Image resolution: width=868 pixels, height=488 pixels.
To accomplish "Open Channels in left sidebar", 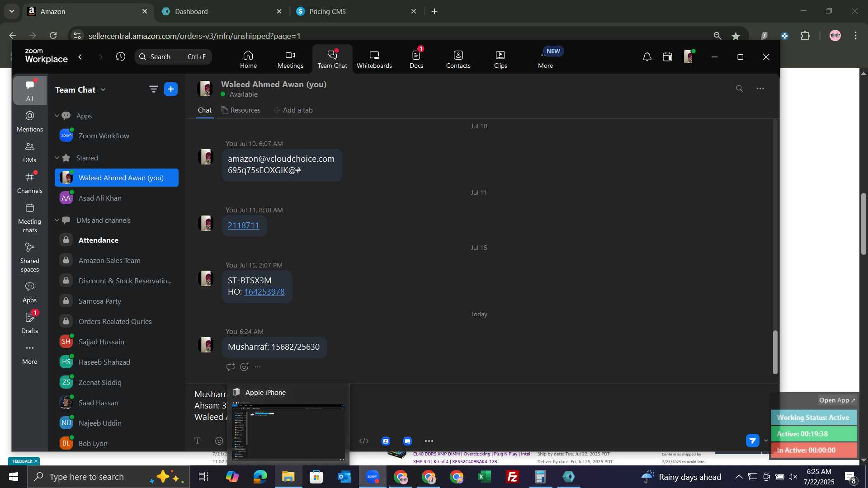I will [x=30, y=183].
